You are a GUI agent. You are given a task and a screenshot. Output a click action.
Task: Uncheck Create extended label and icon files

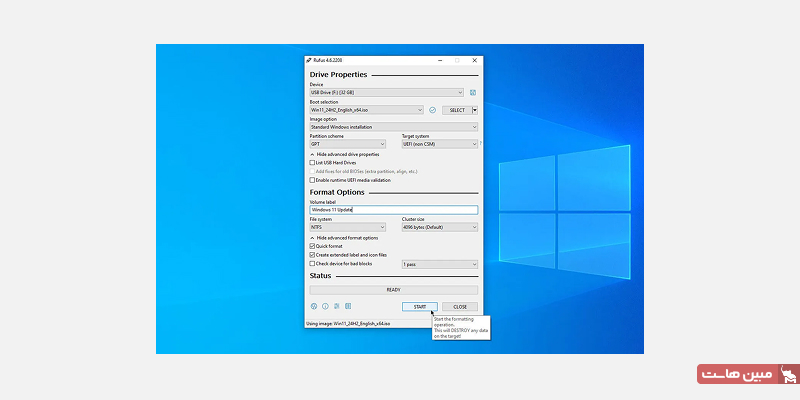coord(312,255)
